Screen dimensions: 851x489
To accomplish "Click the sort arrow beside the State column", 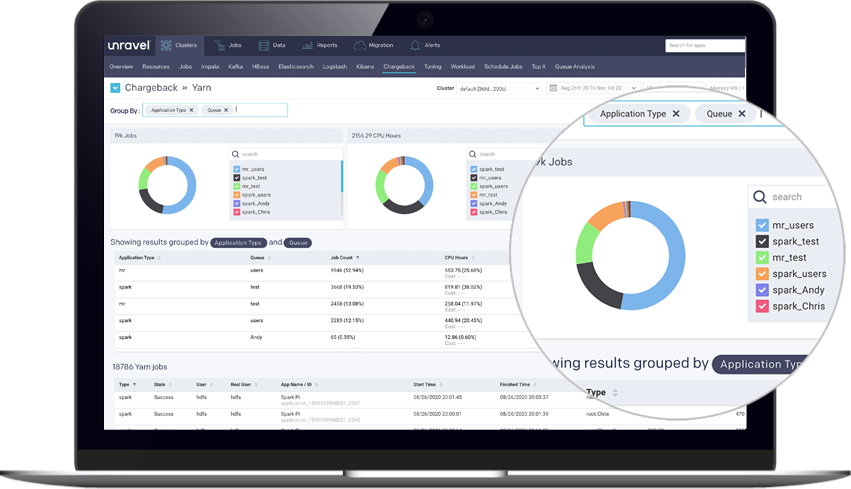I will pos(170,385).
